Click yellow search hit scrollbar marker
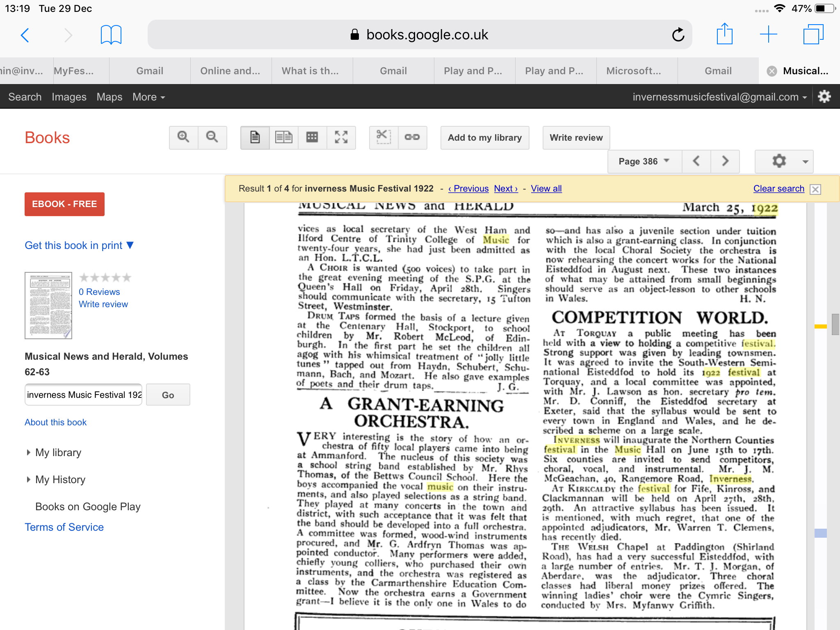Screen dimensions: 840x630 [x=820, y=326]
